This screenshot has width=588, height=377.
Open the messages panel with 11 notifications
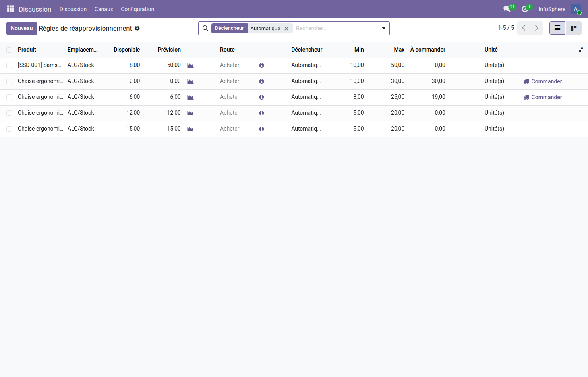pyautogui.click(x=507, y=9)
